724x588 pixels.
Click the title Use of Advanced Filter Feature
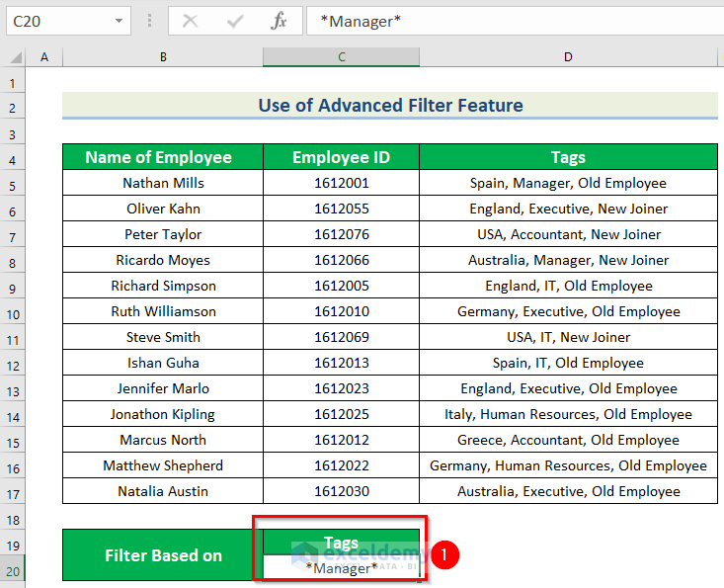click(x=390, y=106)
